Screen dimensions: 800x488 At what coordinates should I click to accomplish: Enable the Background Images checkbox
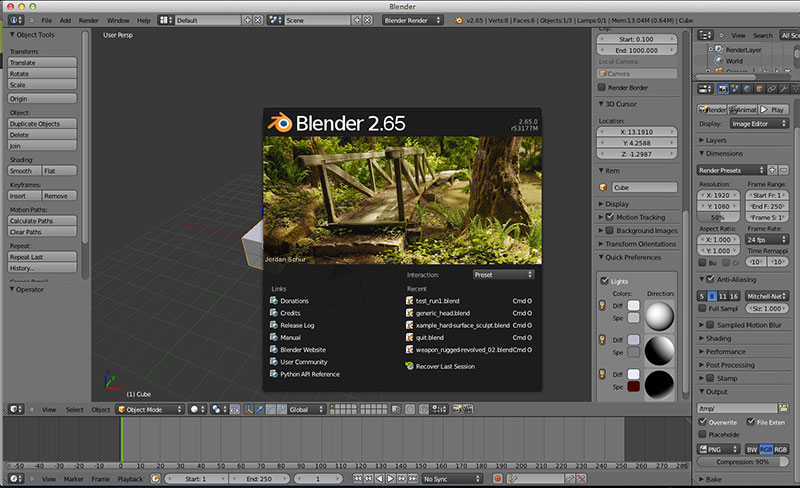coord(610,230)
